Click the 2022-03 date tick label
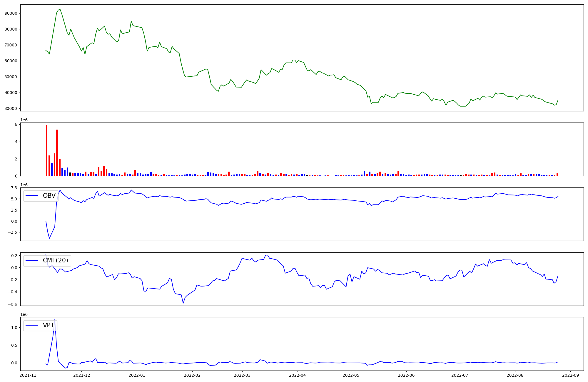 [x=242, y=375]
